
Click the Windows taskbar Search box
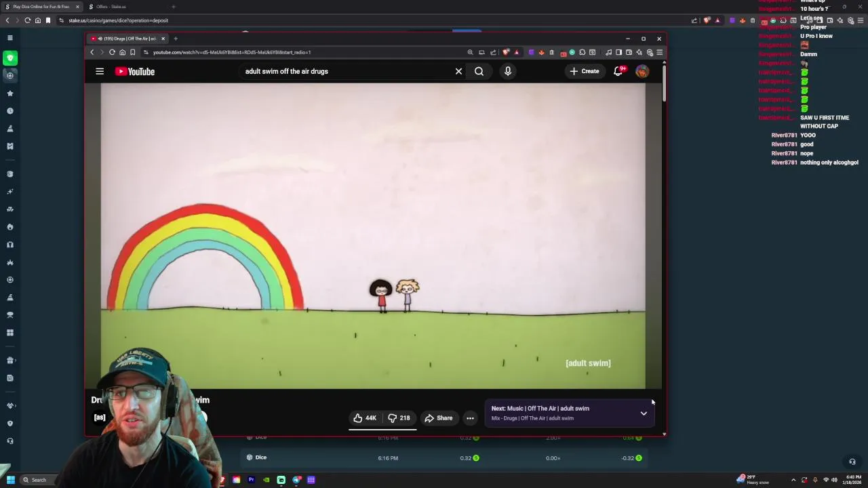(x=39, y=480)
